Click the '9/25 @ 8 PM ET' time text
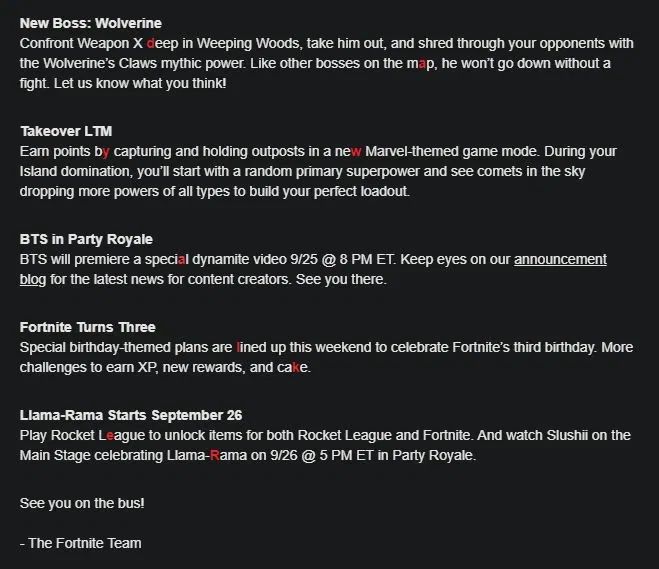 coord(343,260)
